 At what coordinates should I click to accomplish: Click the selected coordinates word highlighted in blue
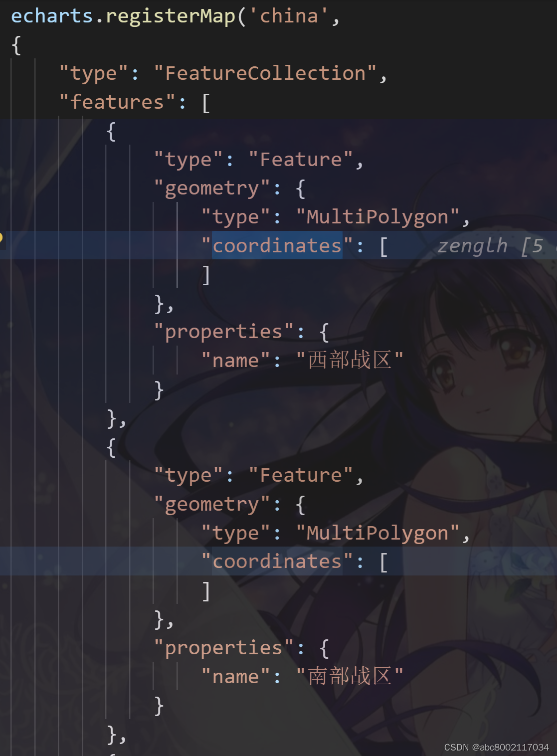(x=277, y=245)
